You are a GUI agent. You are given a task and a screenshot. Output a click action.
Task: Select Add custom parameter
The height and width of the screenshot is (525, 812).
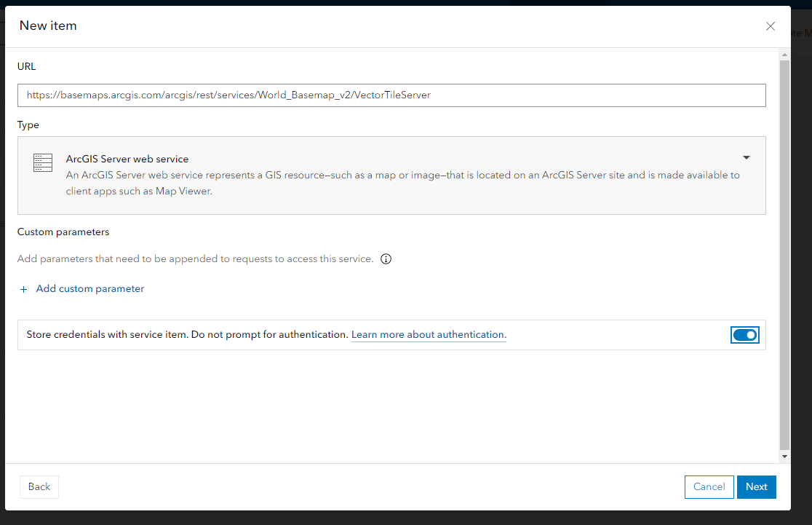coord(89,288)
